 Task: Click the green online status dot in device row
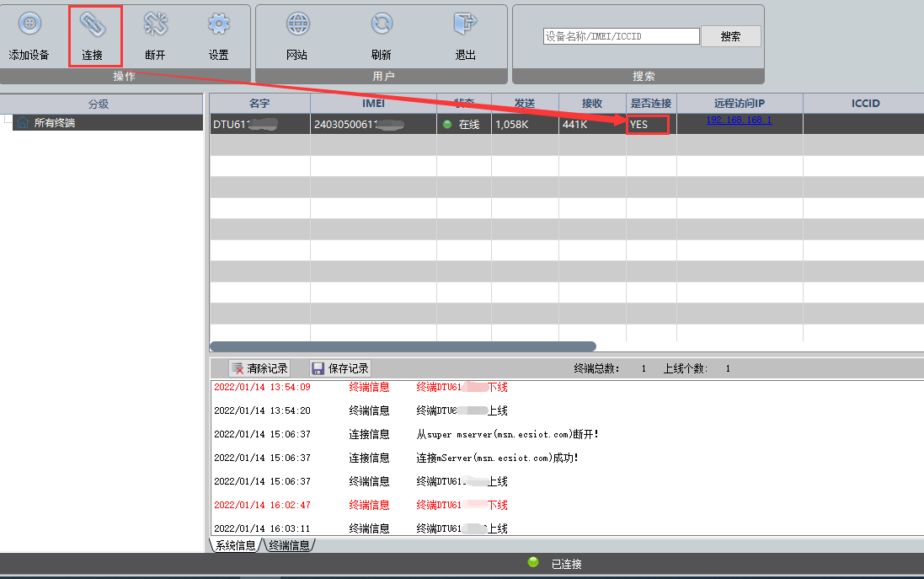point(447,125)
